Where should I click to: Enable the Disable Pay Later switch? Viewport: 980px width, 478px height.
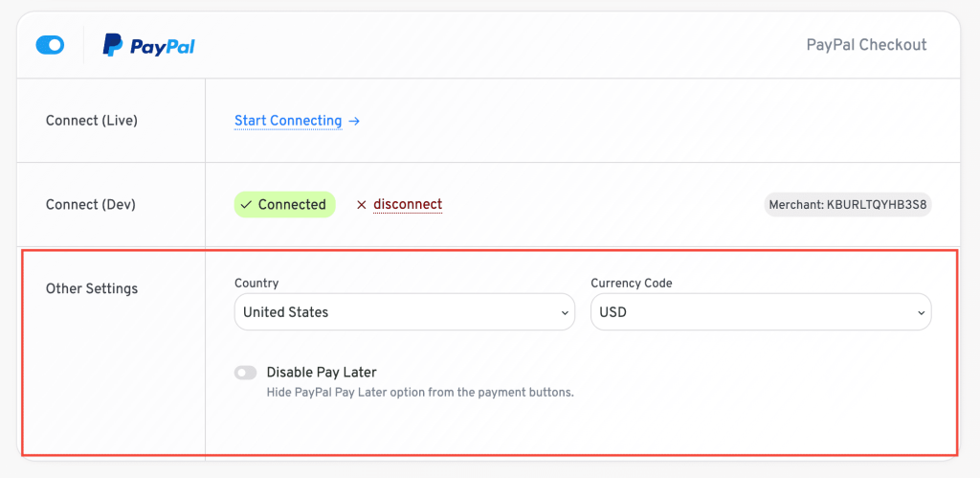(246, 373)
